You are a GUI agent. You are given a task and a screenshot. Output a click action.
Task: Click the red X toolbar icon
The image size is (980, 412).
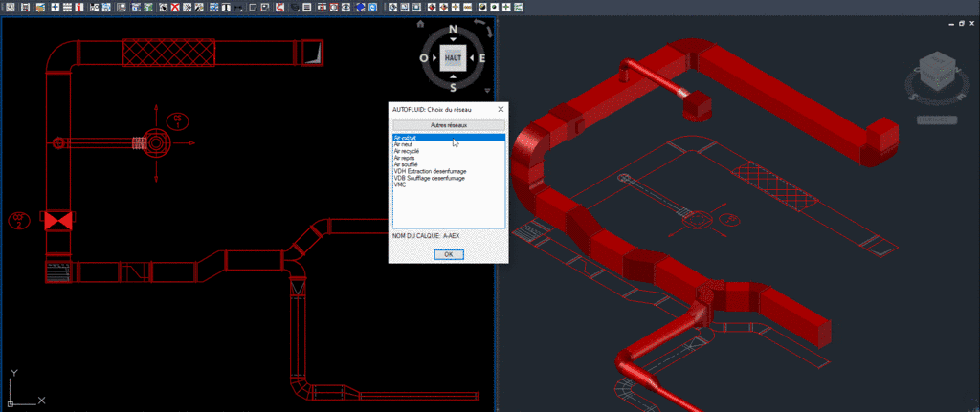point(176,8)
